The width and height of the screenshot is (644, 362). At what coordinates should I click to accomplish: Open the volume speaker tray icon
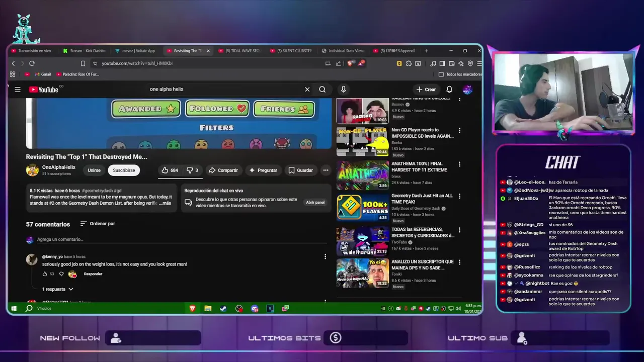[458, 308]
